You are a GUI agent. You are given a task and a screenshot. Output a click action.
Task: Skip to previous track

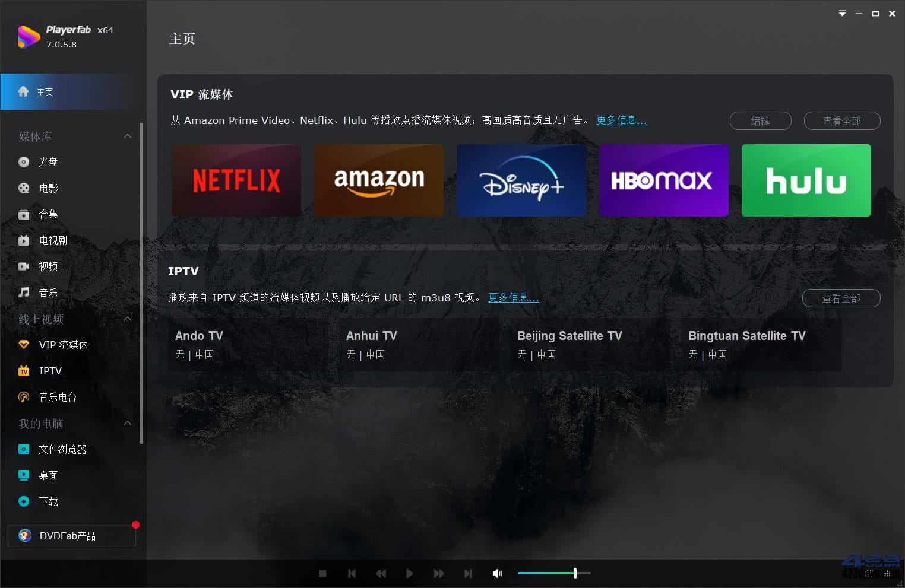[x=352, y=573]
